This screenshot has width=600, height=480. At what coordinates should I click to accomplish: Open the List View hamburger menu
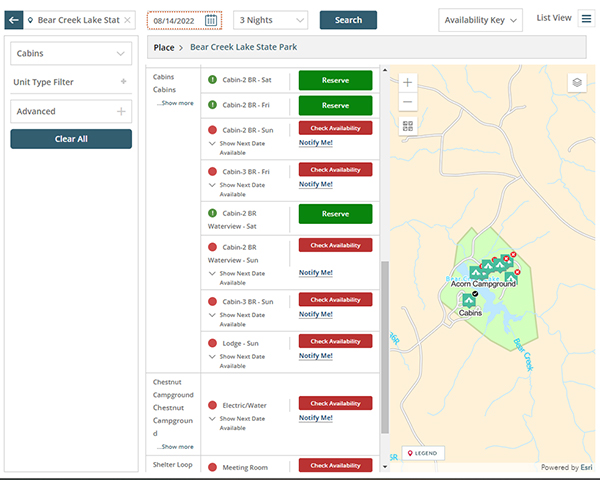586,18
